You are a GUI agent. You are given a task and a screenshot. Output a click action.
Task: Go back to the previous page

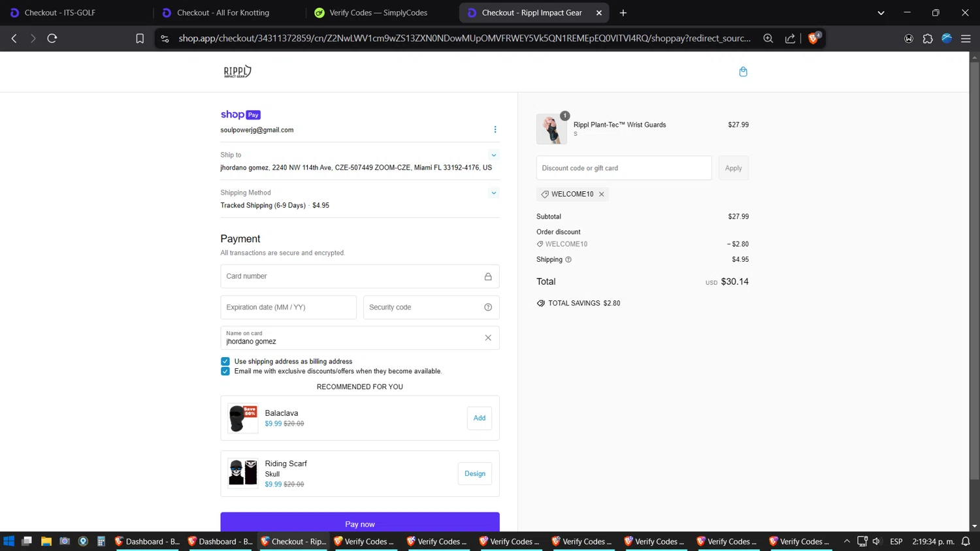tap(14, 39)
